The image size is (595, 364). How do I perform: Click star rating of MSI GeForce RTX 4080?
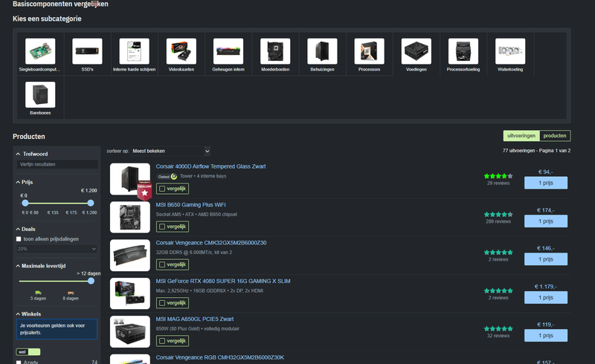click(x=498, y=290)
